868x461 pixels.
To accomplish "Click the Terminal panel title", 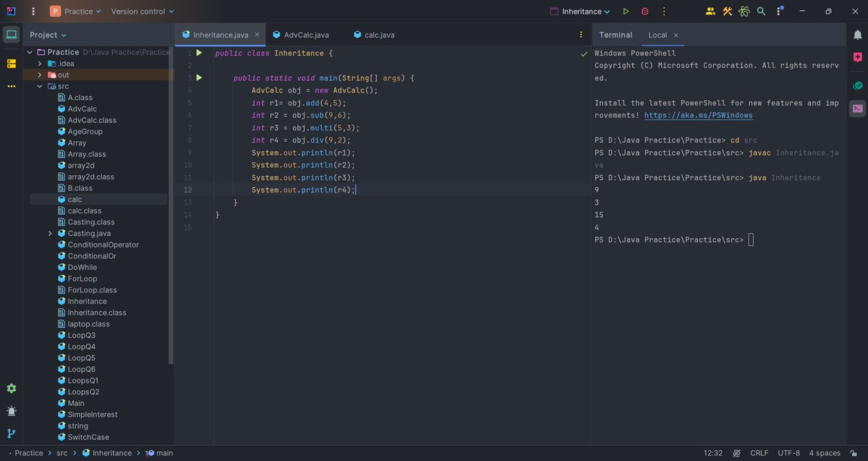I will (616, 35).
